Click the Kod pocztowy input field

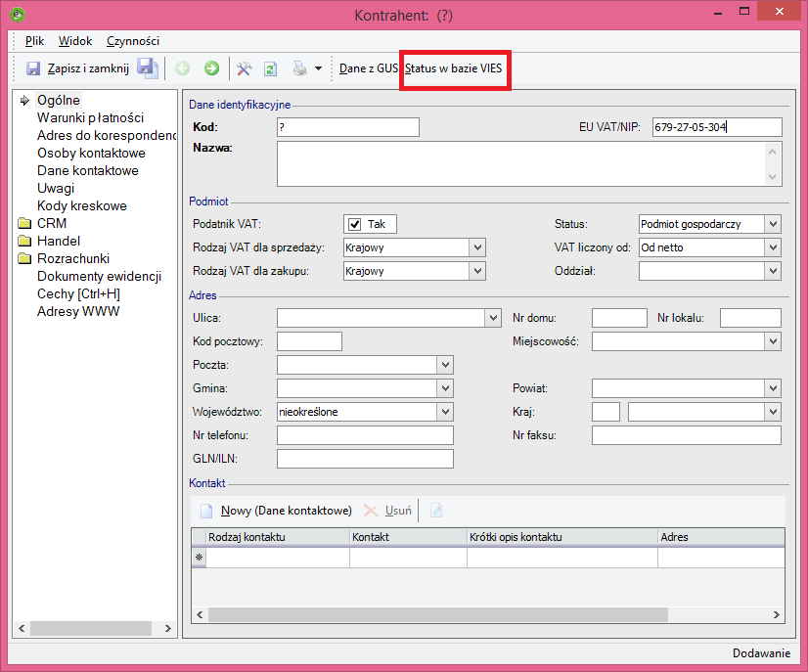point(309,341)
